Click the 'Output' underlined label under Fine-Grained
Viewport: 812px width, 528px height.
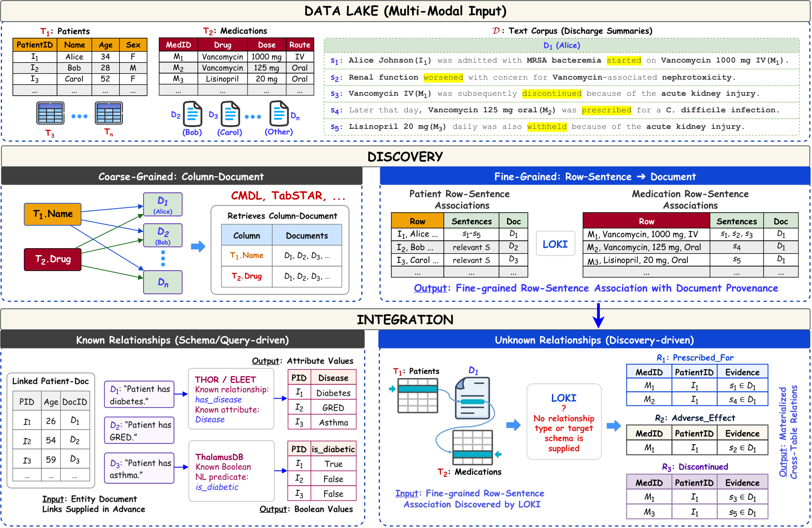tap(430, 288)
